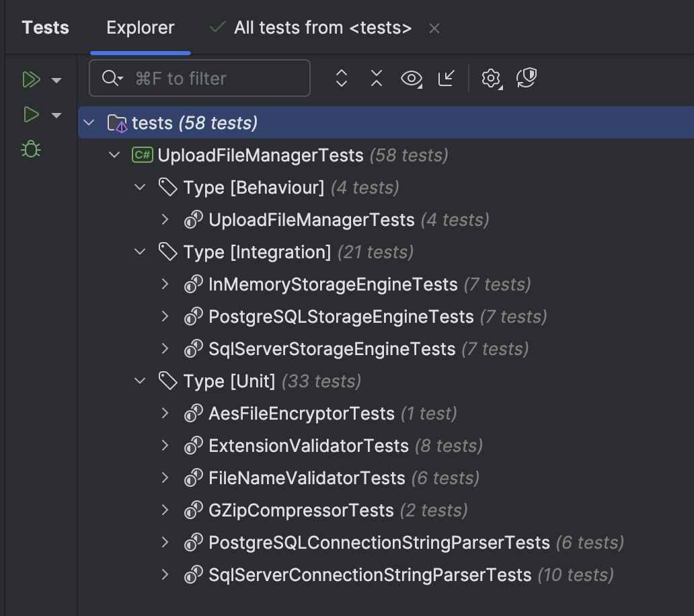
Task: Expand the GZipCompressorTests node
Action: coord(165,510)
